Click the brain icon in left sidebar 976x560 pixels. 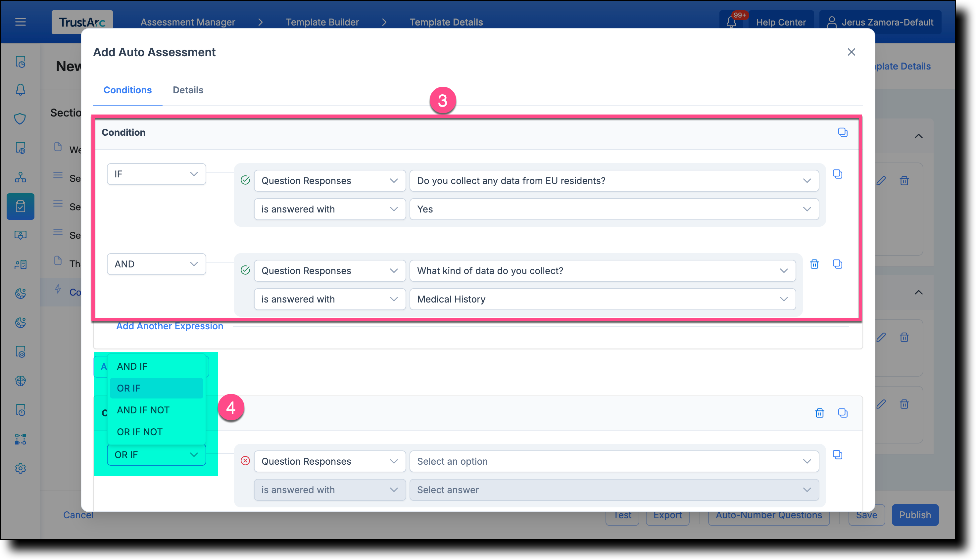pos(21,381)
